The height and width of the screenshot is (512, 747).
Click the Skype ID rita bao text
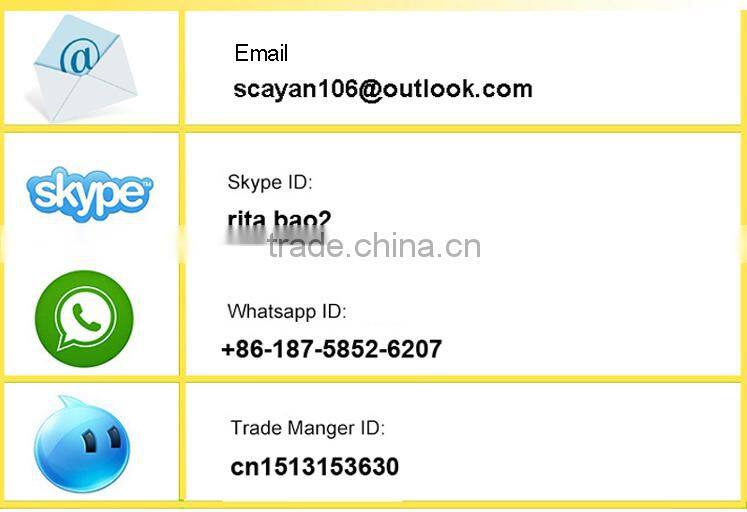point(279,221)
